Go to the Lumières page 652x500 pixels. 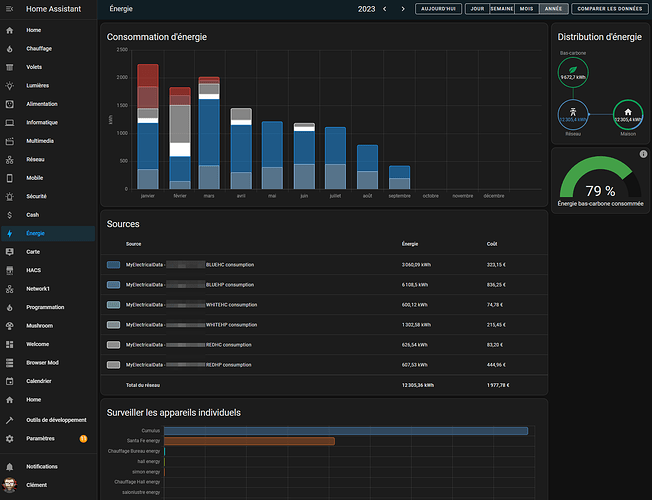(x=38, y=85)
